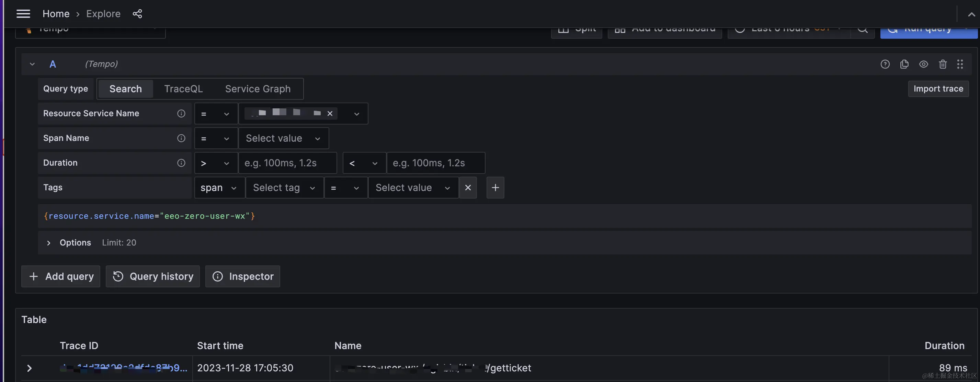This screenshot has width=980, height=382.
Task: Open the Select tag dropdown
Action: coord(284,188)
